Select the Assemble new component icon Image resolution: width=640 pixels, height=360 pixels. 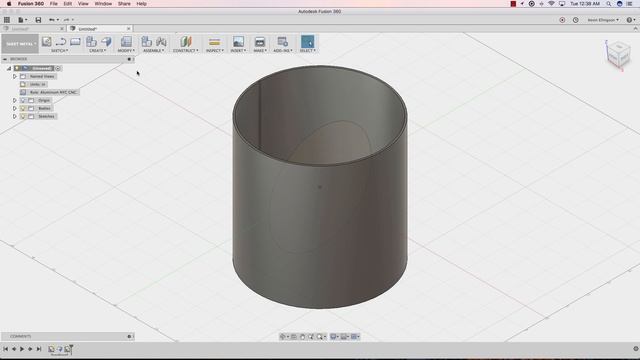click(x=146, y=41)
